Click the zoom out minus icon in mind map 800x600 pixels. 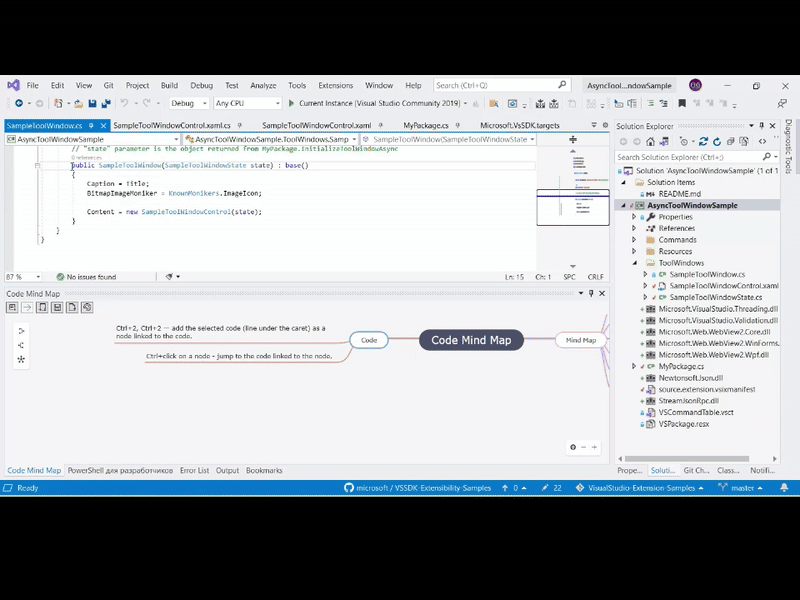tap(584, 447)
